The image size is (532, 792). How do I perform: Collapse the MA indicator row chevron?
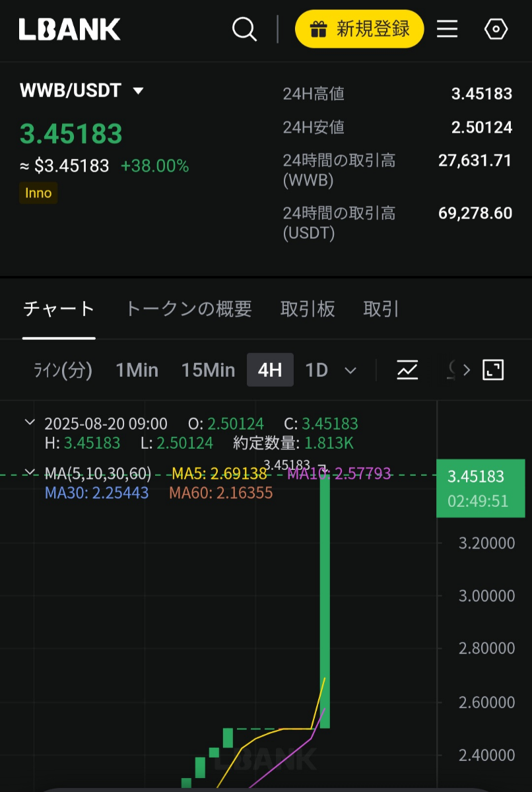[30, 473]
